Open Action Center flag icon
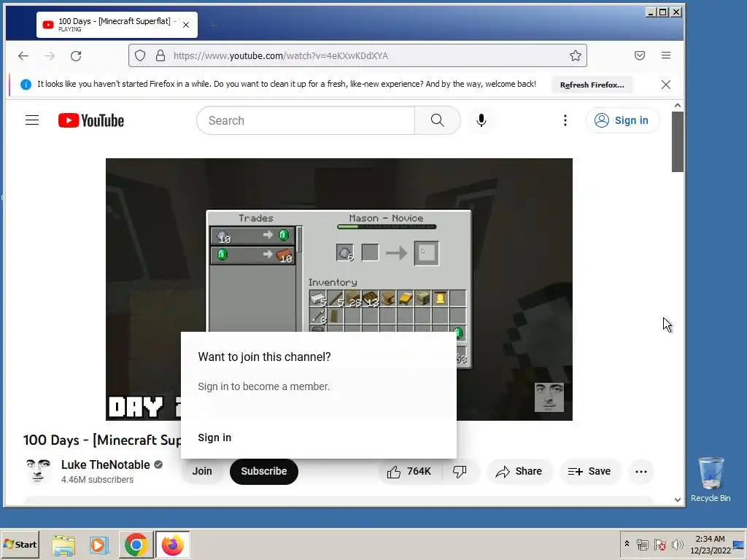 (x=659, y=545)
